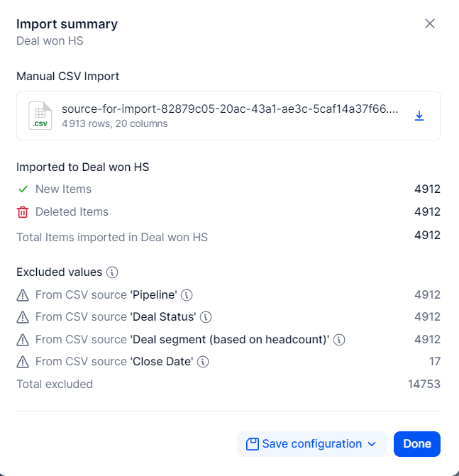Click warning triangle next to Pipeline row
This screenshot has height=476, width=459.
23,295
